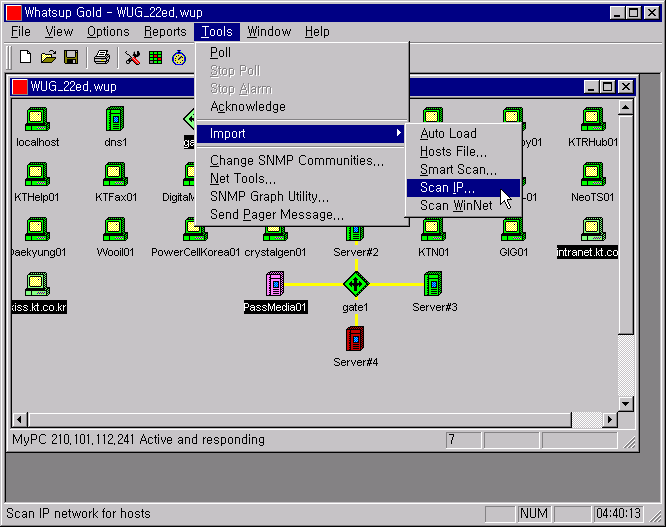The width and height of the screenshot is (666, 527).
Task: Select the gate1 router icon
Action: coord(356,284)
